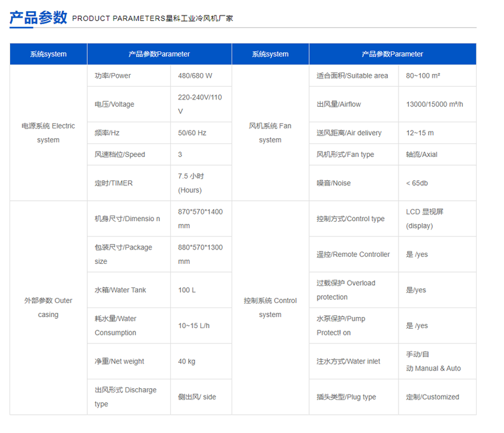This screenshot has width=504, height=433.
Task: Click the 风机系统 Fan system cell
Action: point(270,133)
